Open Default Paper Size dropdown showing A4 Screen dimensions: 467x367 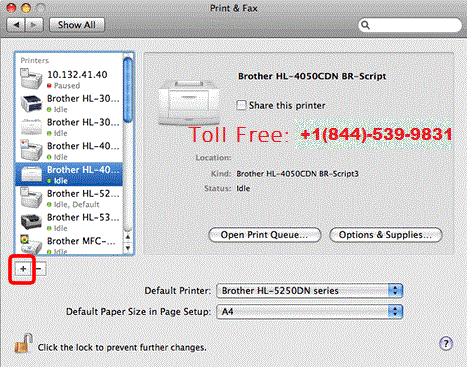(x=309, y=312)
